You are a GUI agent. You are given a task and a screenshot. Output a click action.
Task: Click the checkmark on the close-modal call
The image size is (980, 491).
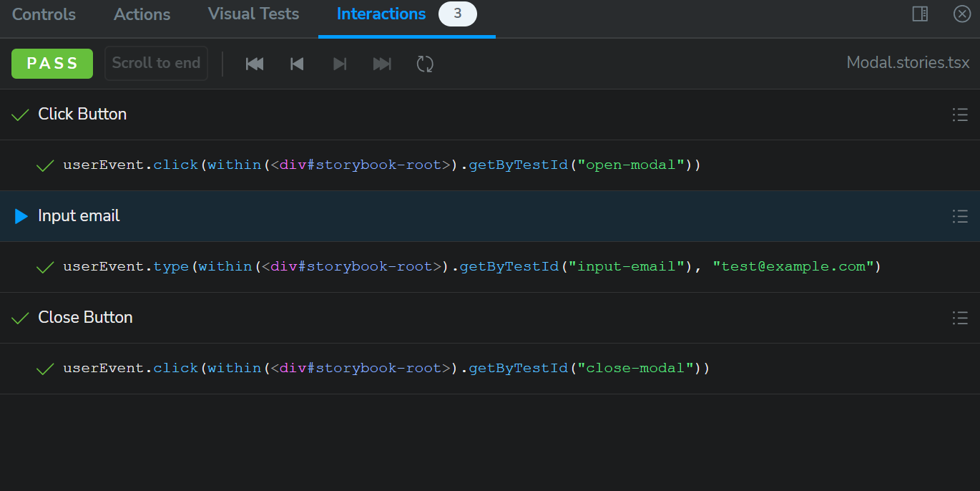[45, 369]
